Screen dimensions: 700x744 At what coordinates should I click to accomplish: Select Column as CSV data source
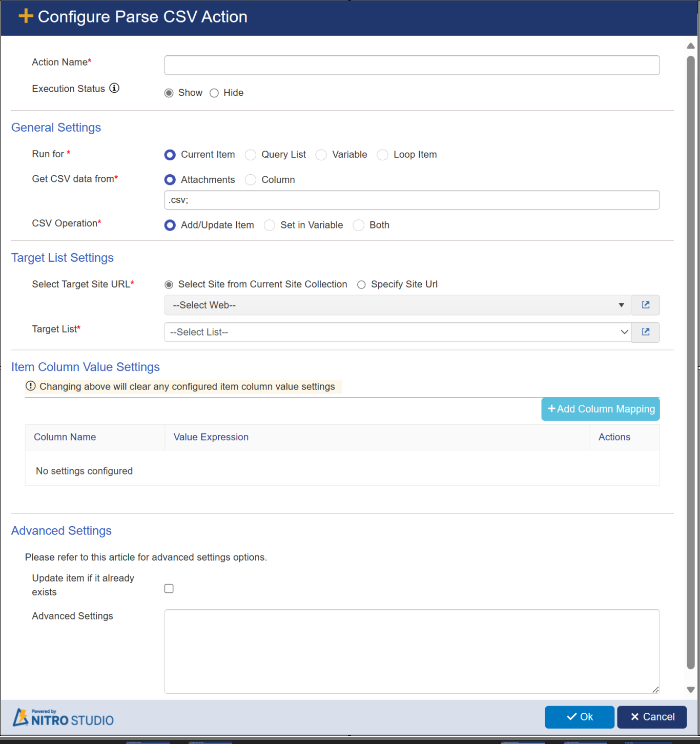[x=251, y=180]
